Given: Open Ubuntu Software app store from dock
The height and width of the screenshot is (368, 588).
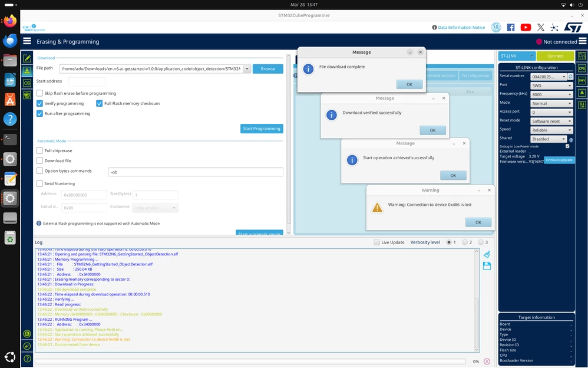Looking at the screenshot, I should click(10, 100).
